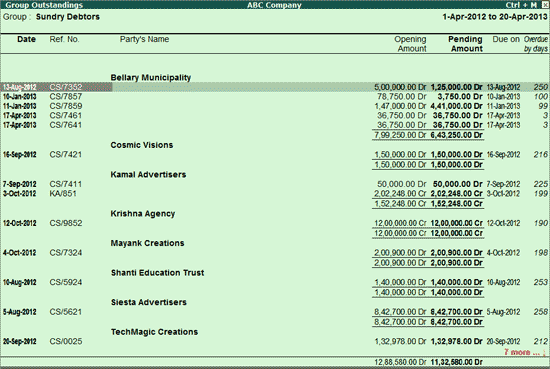Select reference number CS/7857
Screen dimensions: 550x369
click(66, 96)
